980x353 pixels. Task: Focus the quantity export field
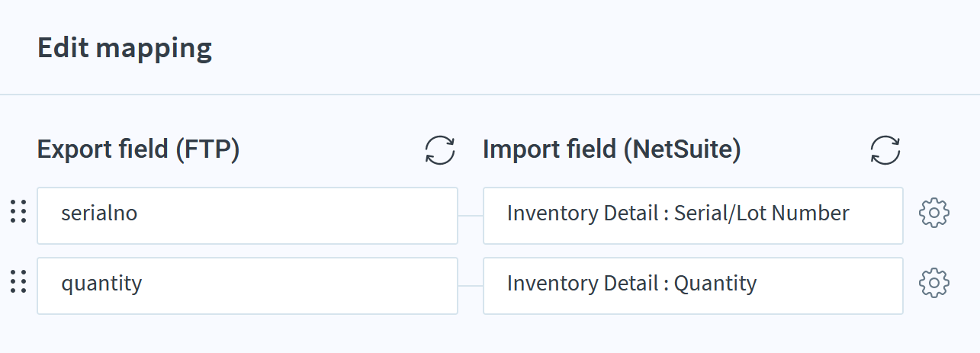pyautogui.click(x=247, y=286)
